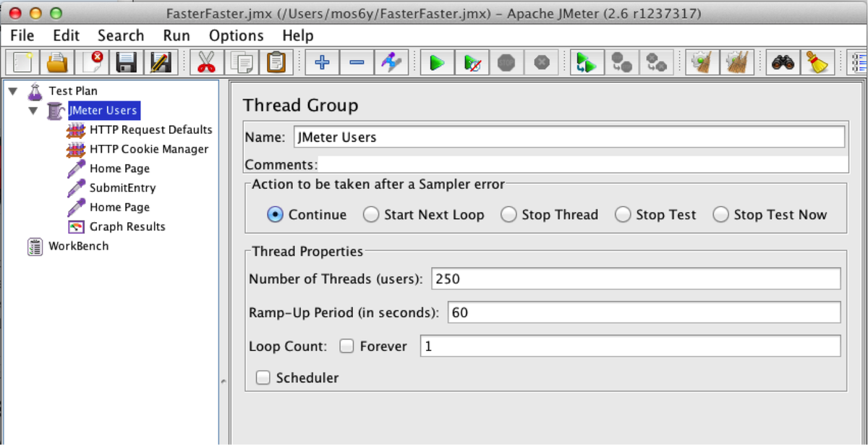Click the Save As pencil-disk icon

tap(161, 62)
